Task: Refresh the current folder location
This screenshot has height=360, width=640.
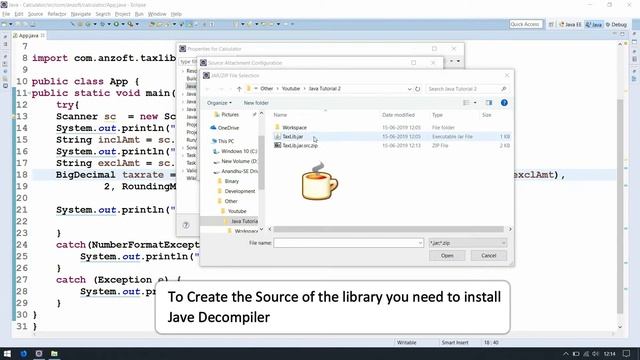Action: (x=417, y=89)
